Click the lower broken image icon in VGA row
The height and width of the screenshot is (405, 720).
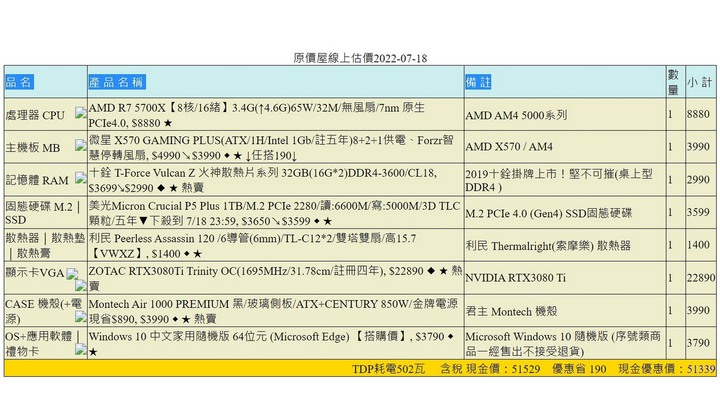click(81, 286)
